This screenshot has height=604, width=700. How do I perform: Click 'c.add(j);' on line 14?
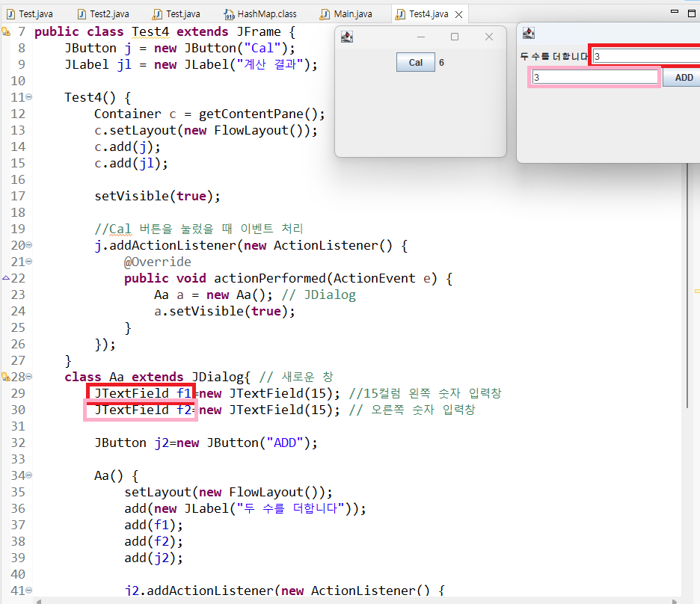point(127,147)
